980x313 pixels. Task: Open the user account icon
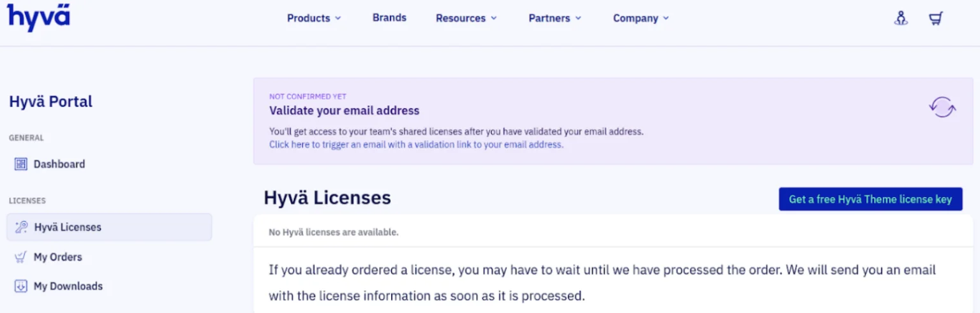(x=901, y=18)
